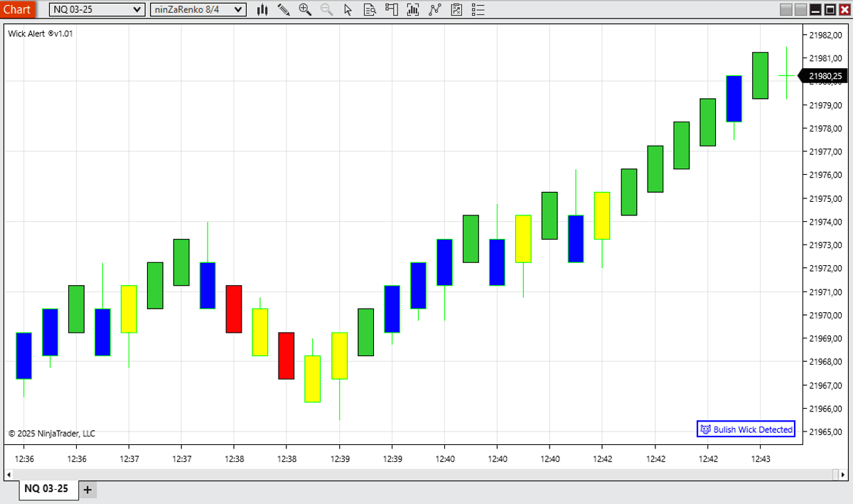Open the chart properties list icon
The width and height of the screenshot is (853, 504).
478,9
